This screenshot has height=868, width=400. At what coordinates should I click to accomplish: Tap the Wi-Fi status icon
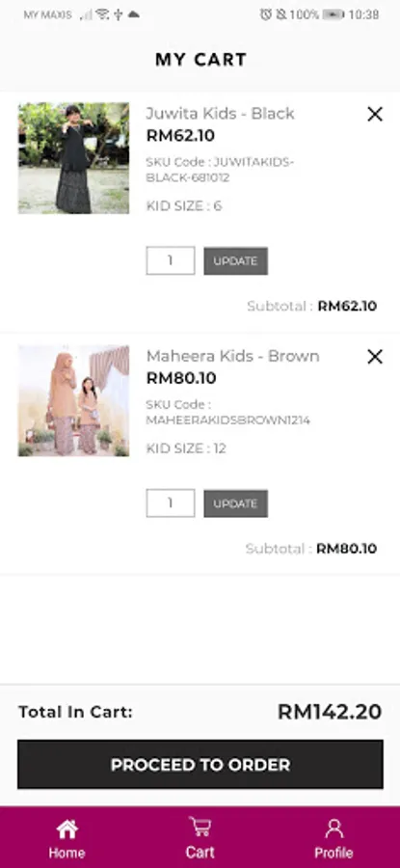(102, 14)
